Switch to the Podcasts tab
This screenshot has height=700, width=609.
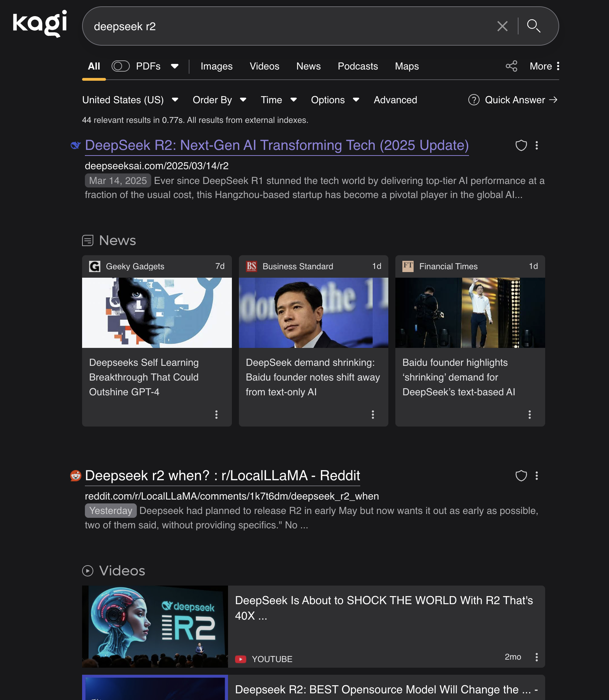357,66
